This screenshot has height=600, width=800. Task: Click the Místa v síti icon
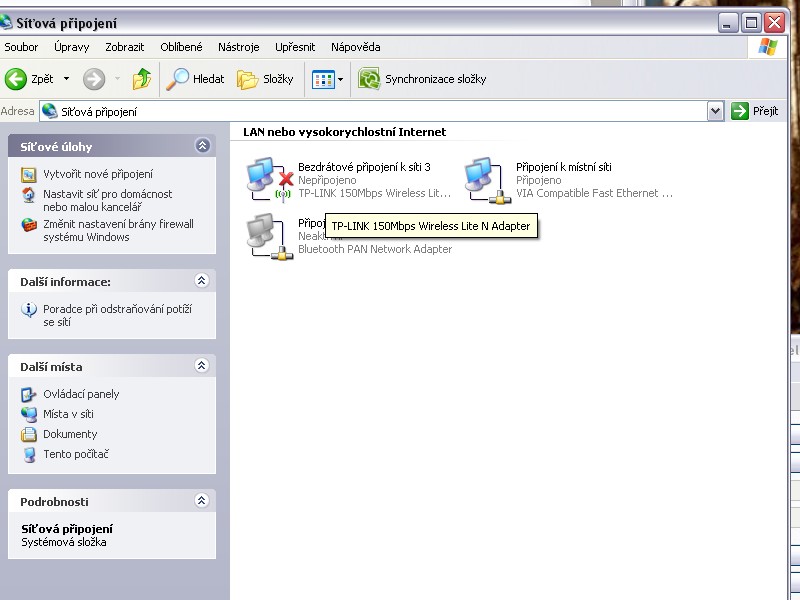pos(29,414)
